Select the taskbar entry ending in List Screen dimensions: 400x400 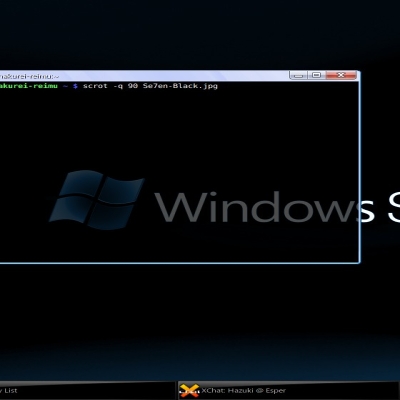[x=87, y=391]
